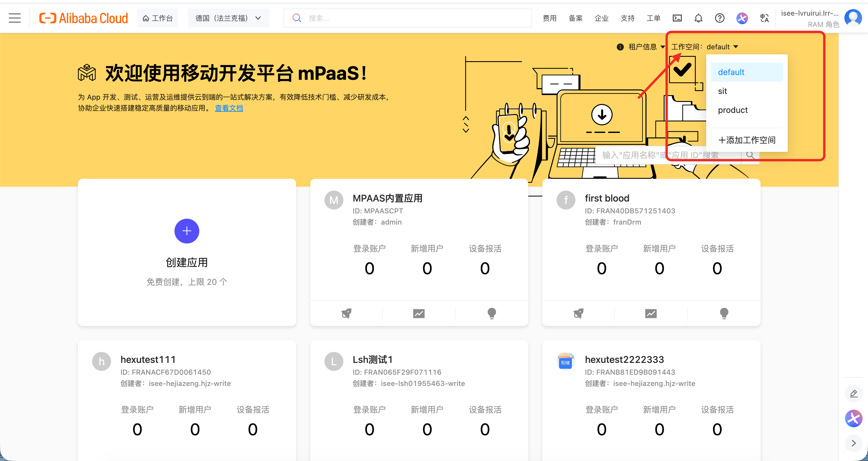This screenshot has width=868, height=461.
Task: Select the product workspace option
Action: pos(732,110)
